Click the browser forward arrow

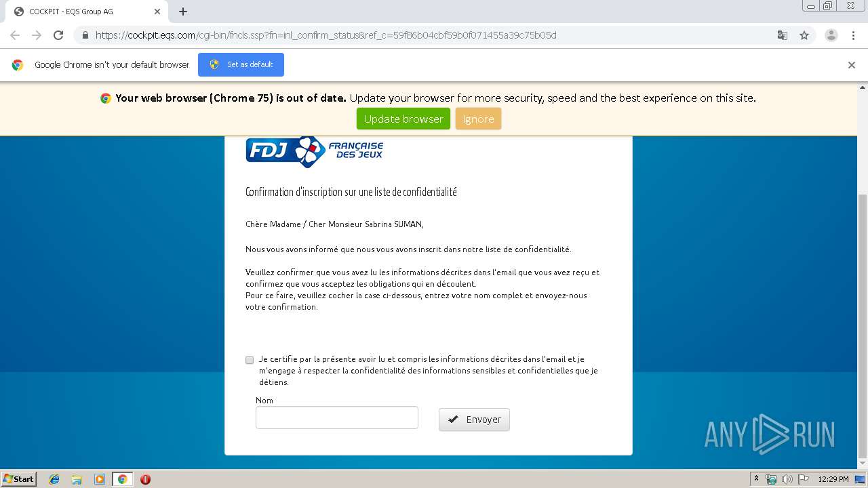37,35
